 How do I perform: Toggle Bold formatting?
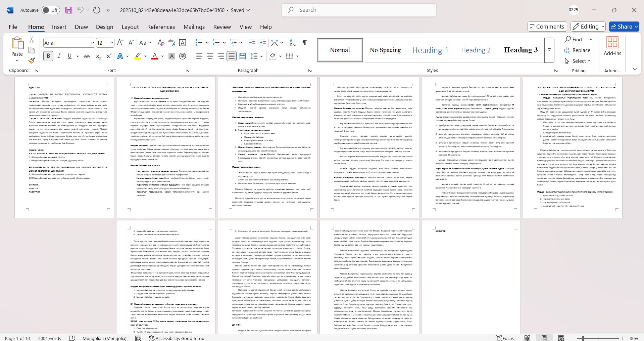(x=48, y=56)
